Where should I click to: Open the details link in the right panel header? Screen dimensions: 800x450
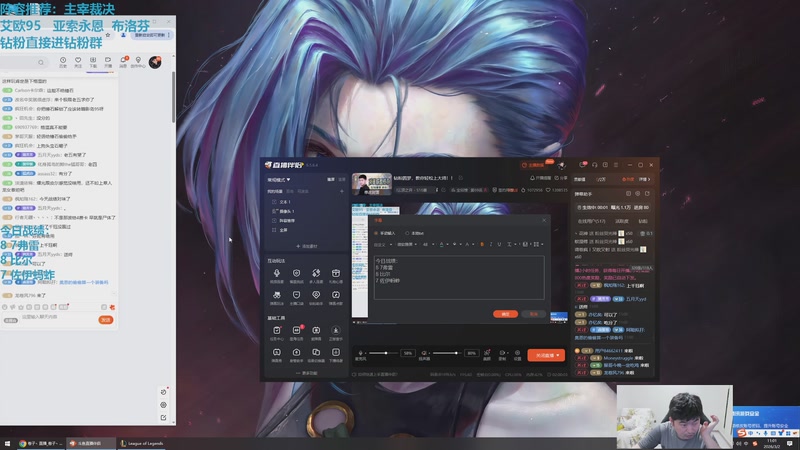644,180
